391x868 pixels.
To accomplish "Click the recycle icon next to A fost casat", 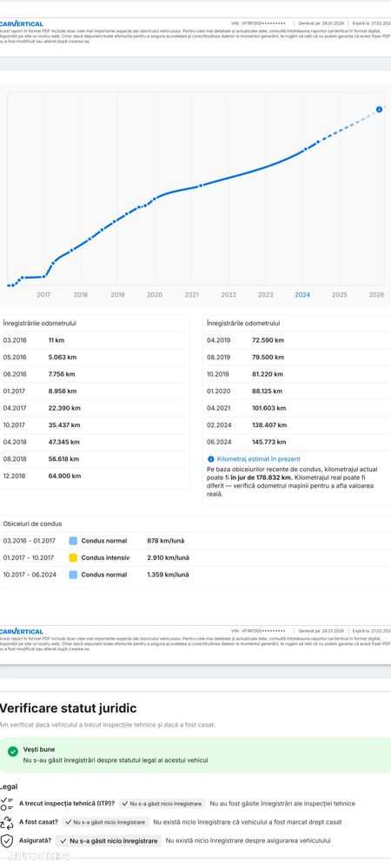I will coord(7,823).
